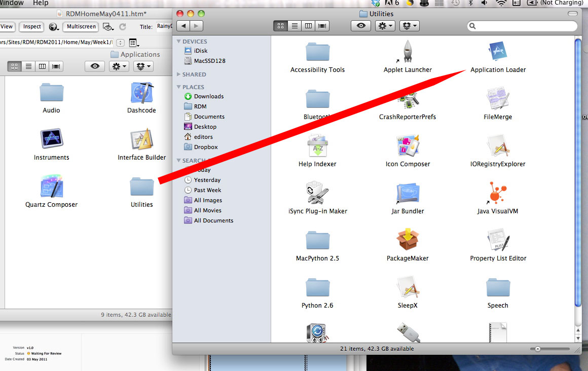This screenshot has height=371, width=588.
Task: Select the SleepX app icon
Action: 408,287
